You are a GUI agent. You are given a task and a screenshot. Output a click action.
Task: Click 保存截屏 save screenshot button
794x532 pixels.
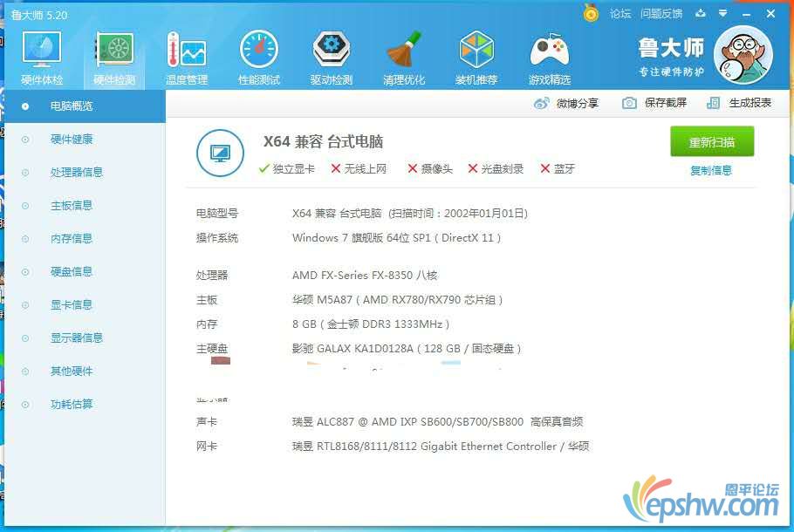pos(654,103)
